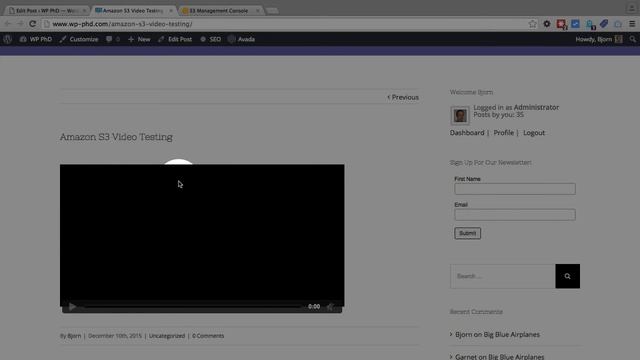Open the Avada admin bar menu
The height and width of the screenshot is (360, 640).
click(241, 39)
